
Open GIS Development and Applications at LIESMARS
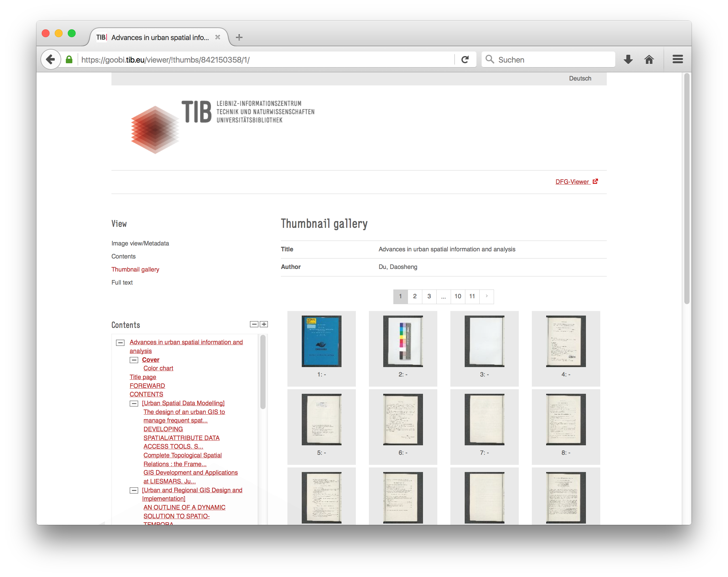190,477
